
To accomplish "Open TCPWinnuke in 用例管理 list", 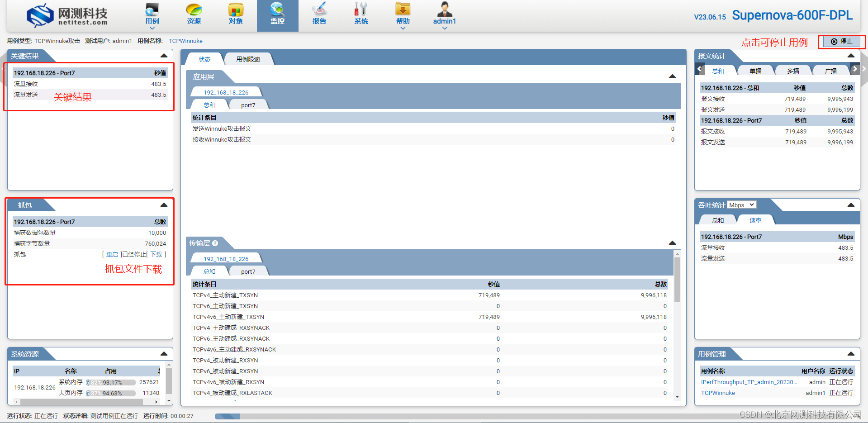I will coord(718,393).
